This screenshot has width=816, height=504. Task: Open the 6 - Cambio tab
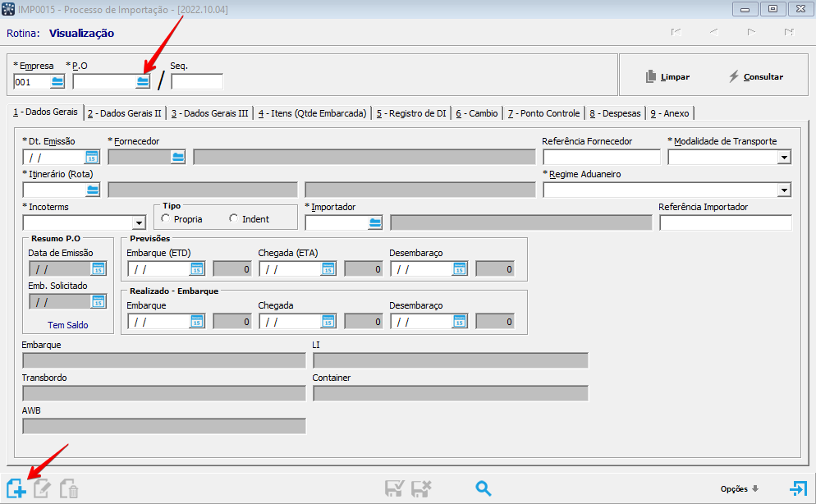click(x=477, y=113)
